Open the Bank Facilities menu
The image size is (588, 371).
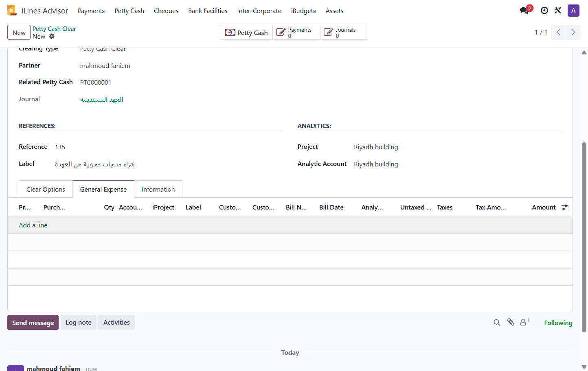[208, 11]
